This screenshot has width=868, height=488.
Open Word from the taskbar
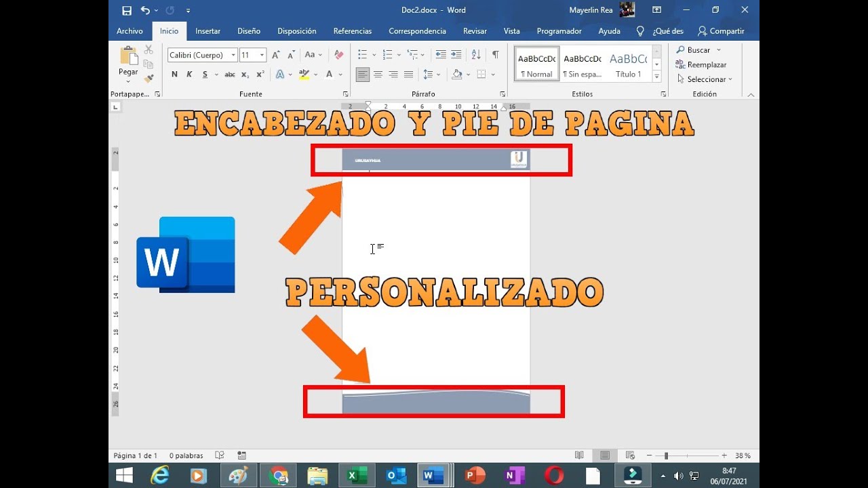click(432, 476)
